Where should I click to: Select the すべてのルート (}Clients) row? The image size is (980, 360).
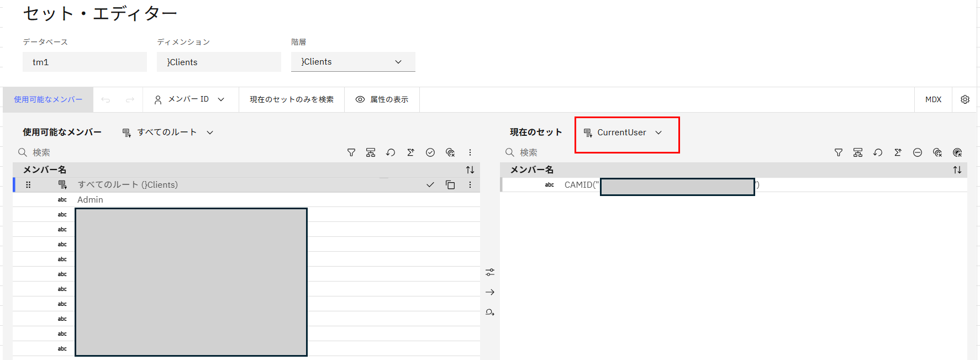(246, 185)
